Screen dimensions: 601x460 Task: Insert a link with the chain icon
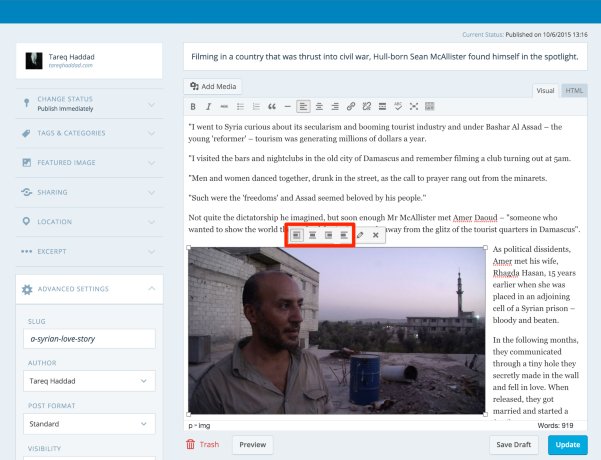coord(351,107)
